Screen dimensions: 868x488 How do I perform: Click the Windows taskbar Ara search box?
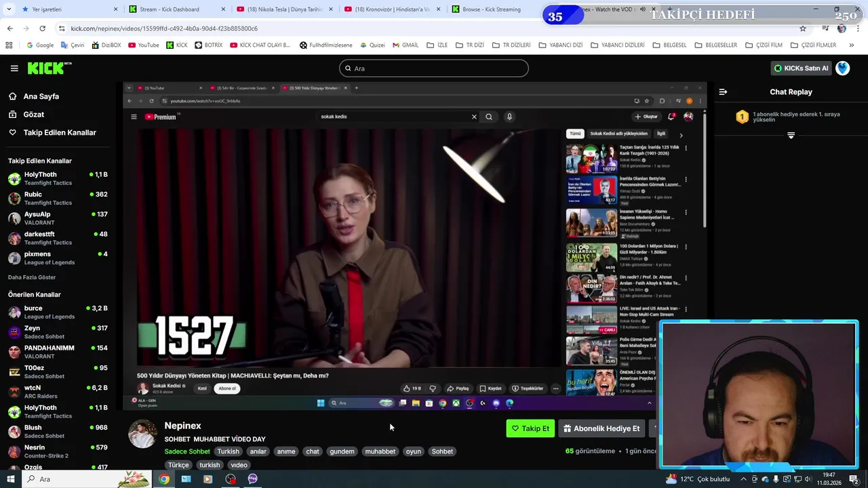(x=85, y=479)
